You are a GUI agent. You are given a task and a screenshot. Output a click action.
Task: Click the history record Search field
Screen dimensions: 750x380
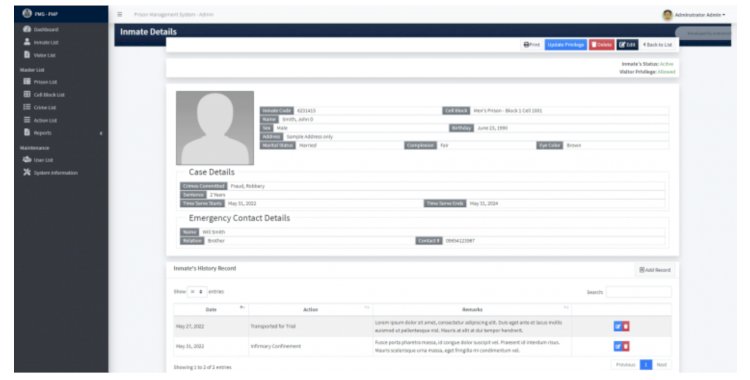pyautogui.click(x=639, y=292)
